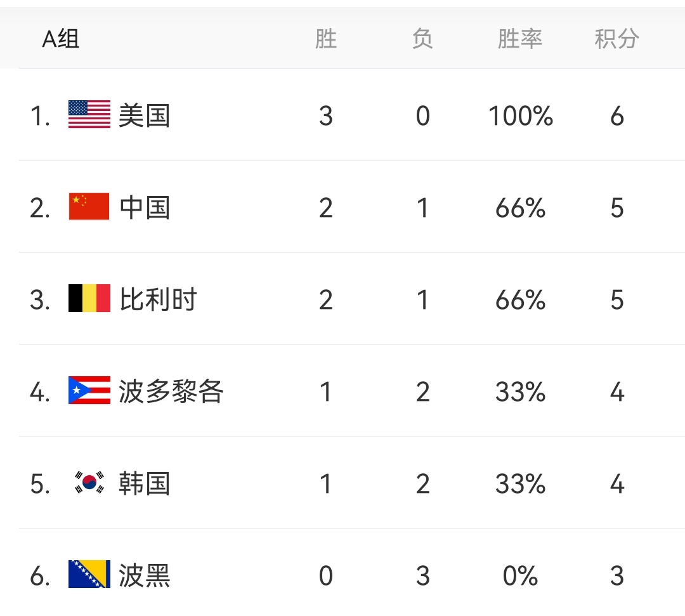685x616 pixels.
Task: Click China's points value of 5
Action: [x=615, y=207]
